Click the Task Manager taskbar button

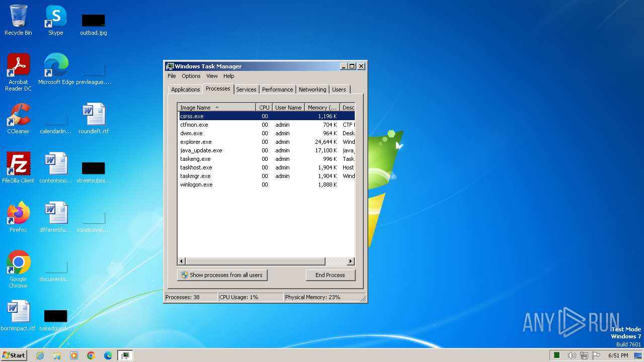(x=125, y=355)
